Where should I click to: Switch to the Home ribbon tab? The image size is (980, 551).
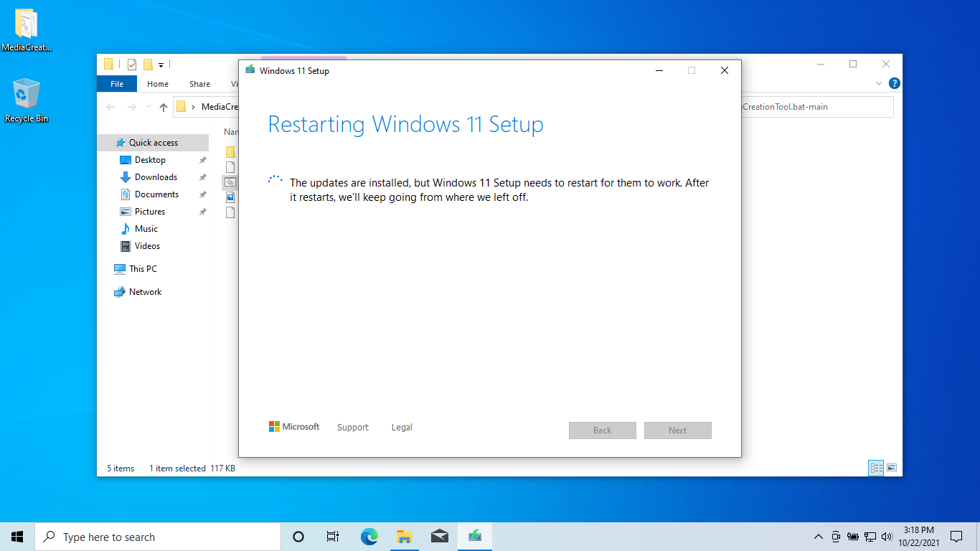[x=158, y=84]
